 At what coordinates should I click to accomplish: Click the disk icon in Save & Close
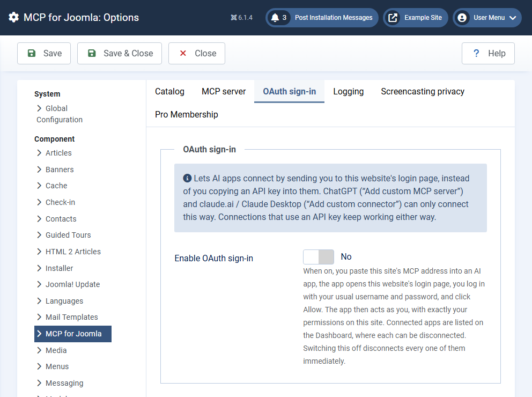tap(92, 53)
